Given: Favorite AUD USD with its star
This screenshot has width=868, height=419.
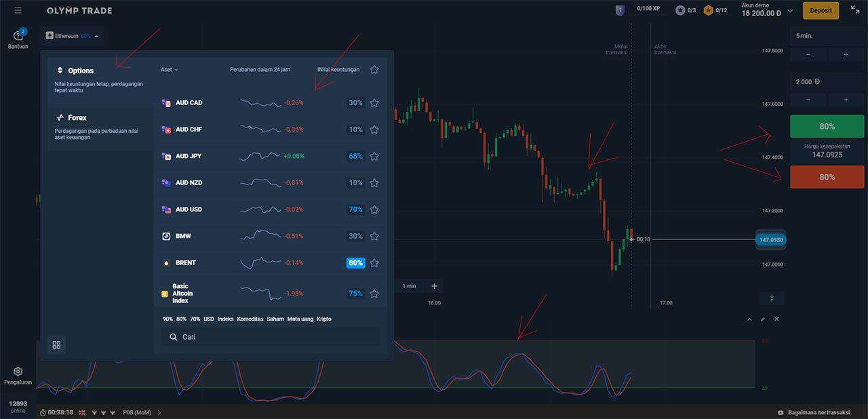Looking at the screenshot, I should [374, 209].
